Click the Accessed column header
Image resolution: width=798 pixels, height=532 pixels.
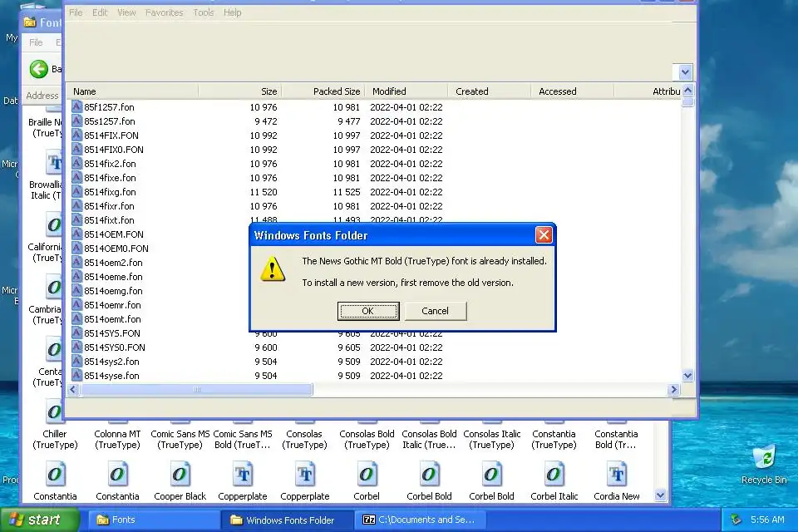(572, 91)
